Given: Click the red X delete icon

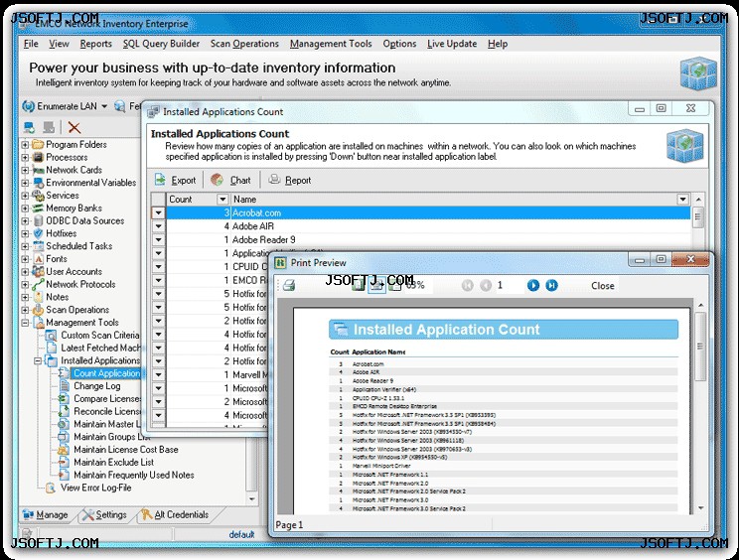Looking at the screenshot, I should tap(74, 127).
